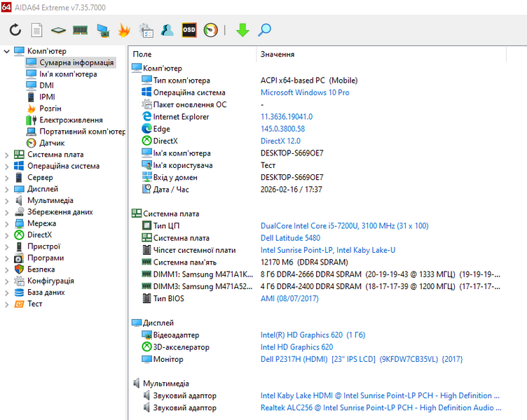
Task: Expand Системна плата tree node
Action: tap(6, 155)
